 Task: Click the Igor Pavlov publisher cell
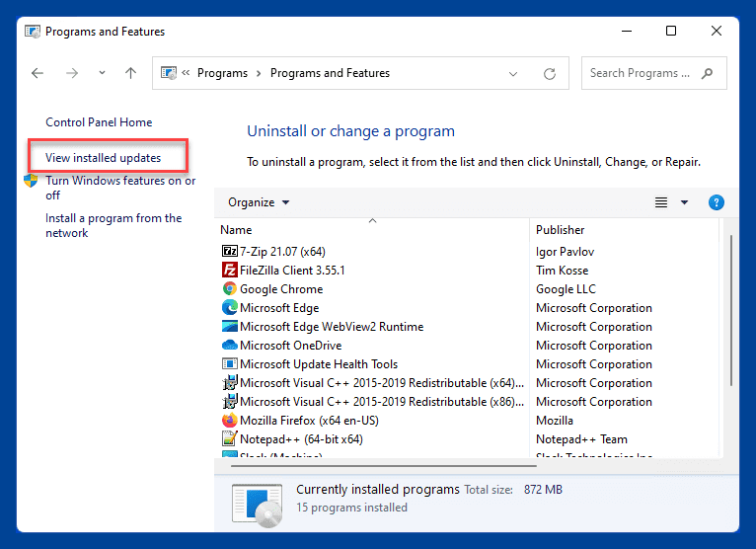566,252
